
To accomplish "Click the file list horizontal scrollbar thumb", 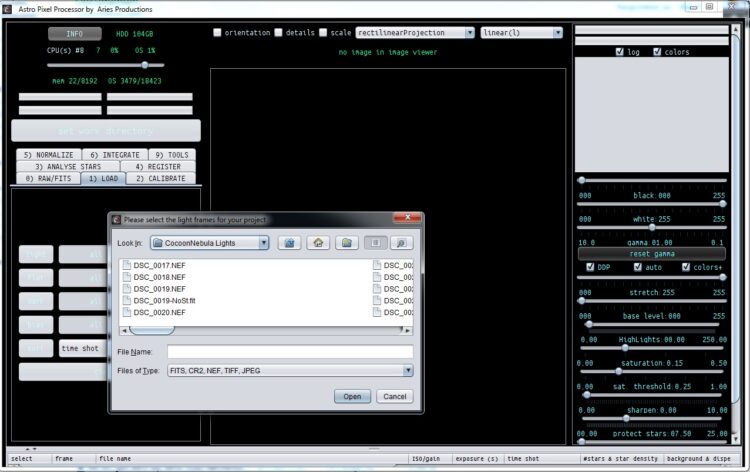I will coord(152,330).
